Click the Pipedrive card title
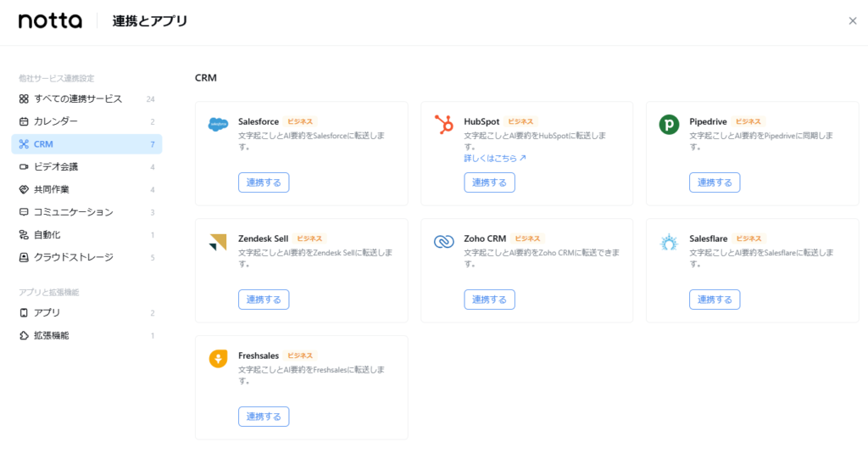Viewport: 868px width, 465px height. click(x=708, y=121)
